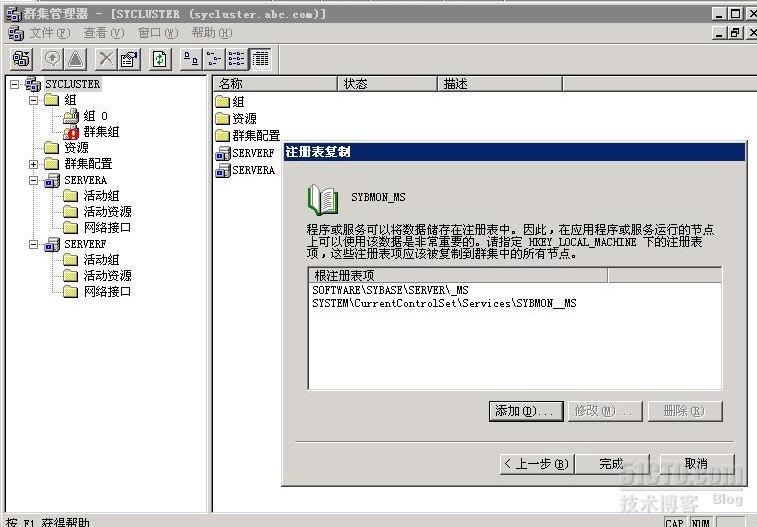Click the SYCLUSTER cluster icon in tree
Image resolution: width=757 pixels, height=527 pixels.
33,84
